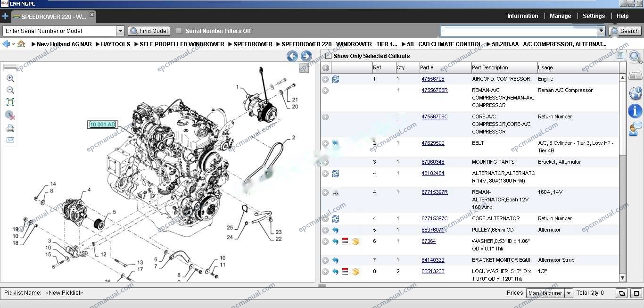644x308 pixels.
Task: Open part number 47629502 link
Action: point(433,143)
